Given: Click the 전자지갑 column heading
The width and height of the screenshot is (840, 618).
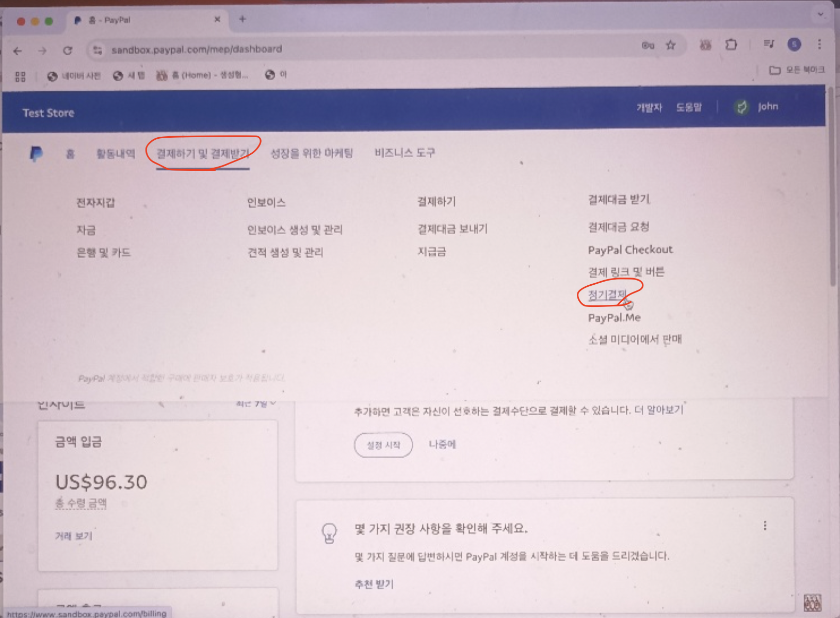Looking at the screenshot, I should pyautogui.click(x=95, y=203).
